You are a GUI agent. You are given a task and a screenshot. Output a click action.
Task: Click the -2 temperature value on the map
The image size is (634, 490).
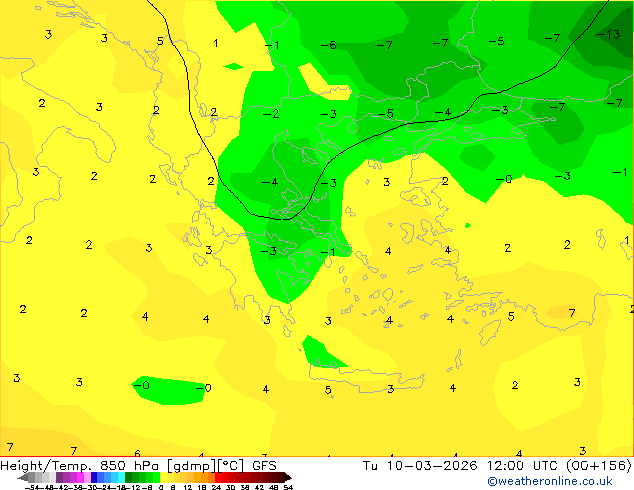271,114
